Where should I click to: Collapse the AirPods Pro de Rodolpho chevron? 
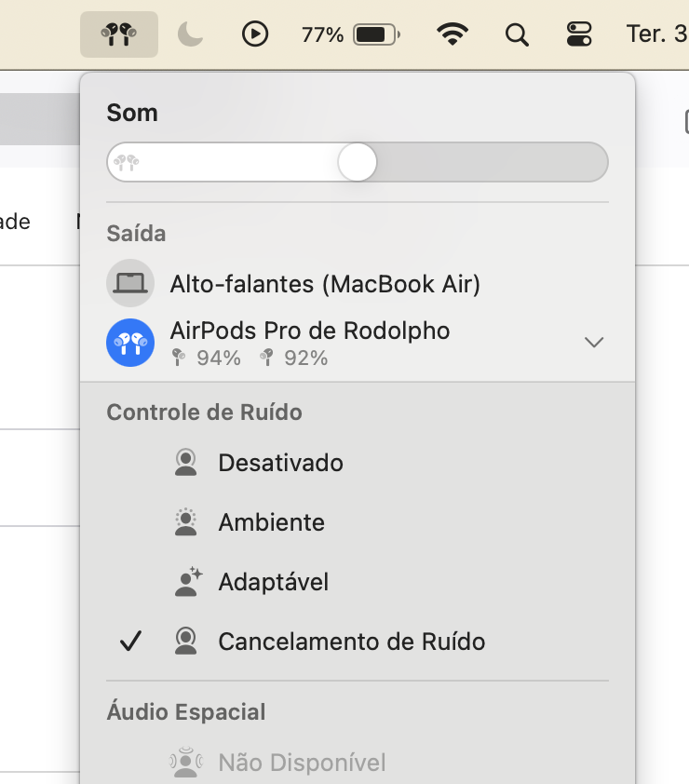click(x=594, y=343)
